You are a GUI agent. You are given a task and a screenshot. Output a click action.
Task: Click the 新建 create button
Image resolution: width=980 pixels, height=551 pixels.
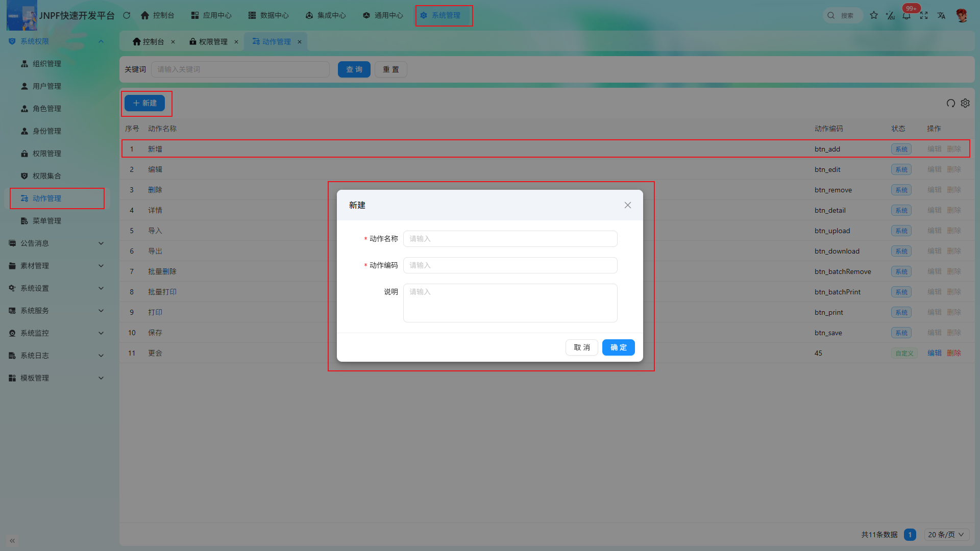click(x=144, y=103)
